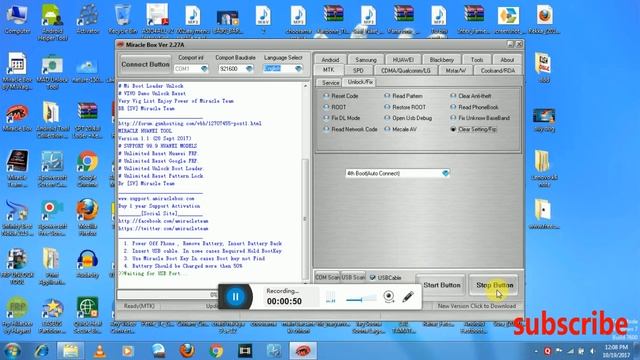Open Windows Explorer from taskbar
Viewport: 640px width, 360px height.
click(71, 351)
